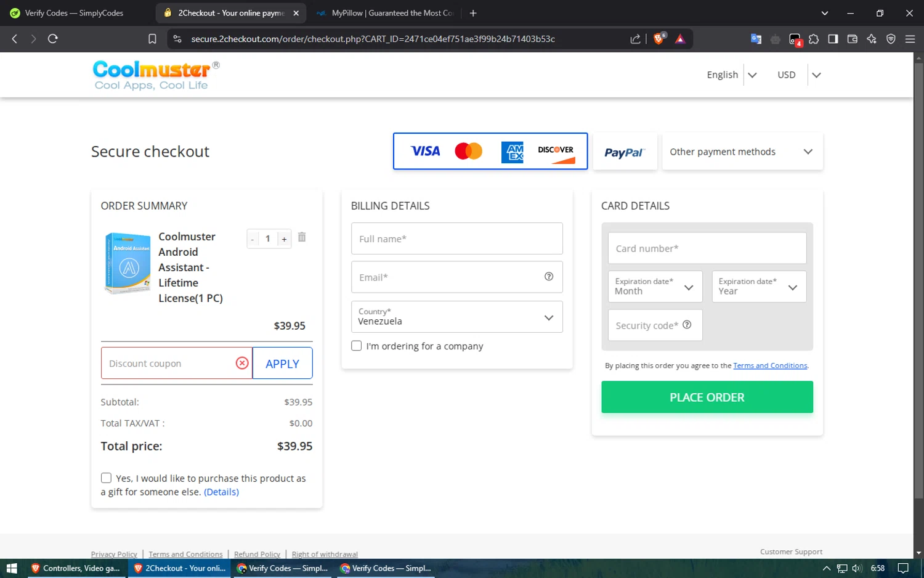
Task: Open the English language dropdown
Action: (x=732, y=75)
